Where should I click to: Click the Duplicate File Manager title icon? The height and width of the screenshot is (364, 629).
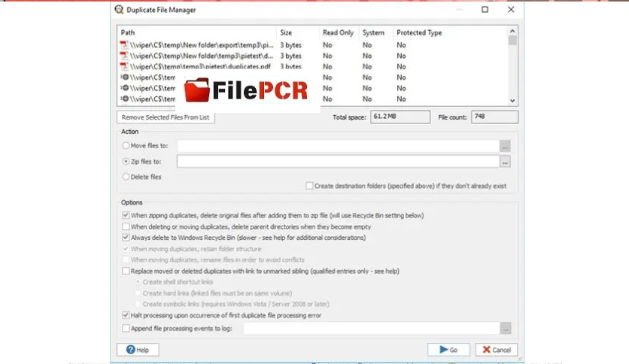pos(119,10)
